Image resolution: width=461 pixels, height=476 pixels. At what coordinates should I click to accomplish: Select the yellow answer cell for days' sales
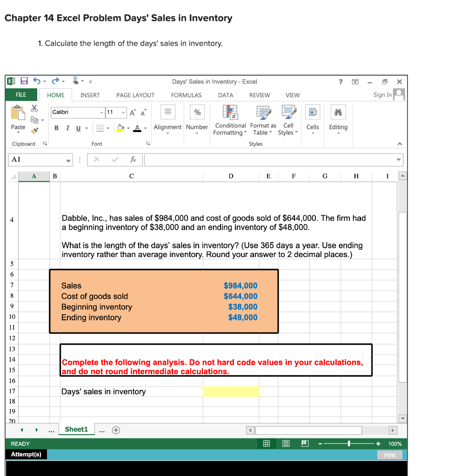[231, 391]
